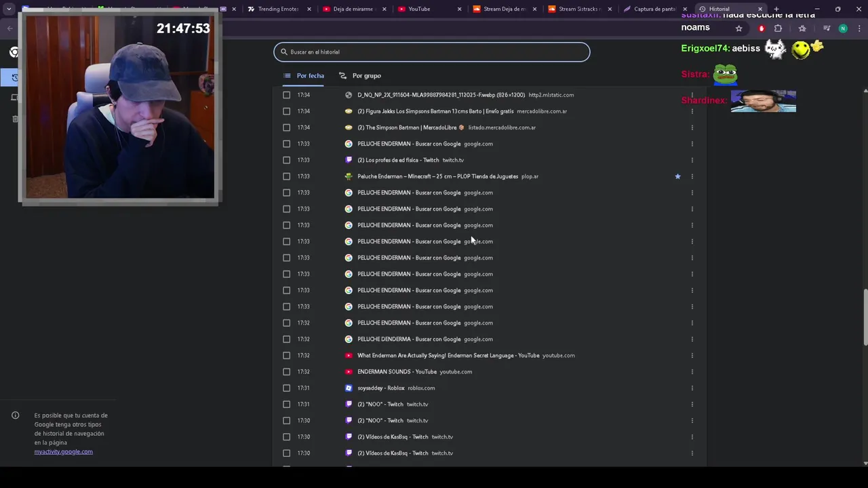Open Peluche Enderman Minecraft 25 cm entry
Image resolution: width=868 pixels, height=488 pixels.
coord(437,176)
